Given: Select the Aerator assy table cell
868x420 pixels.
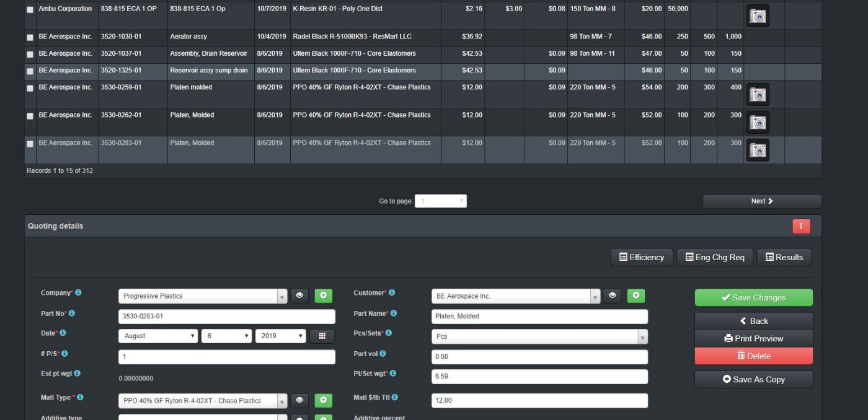Looking at the screenshot, I should click(x=211, y=38).
